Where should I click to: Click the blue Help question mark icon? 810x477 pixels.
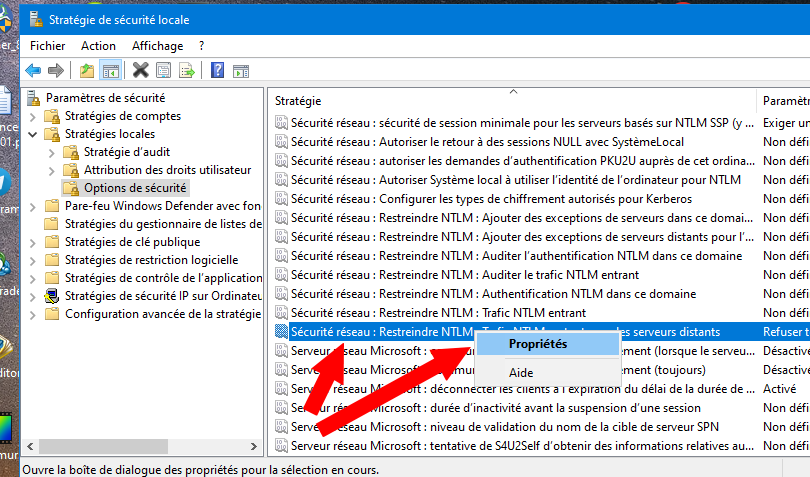(x=217, y=70)
